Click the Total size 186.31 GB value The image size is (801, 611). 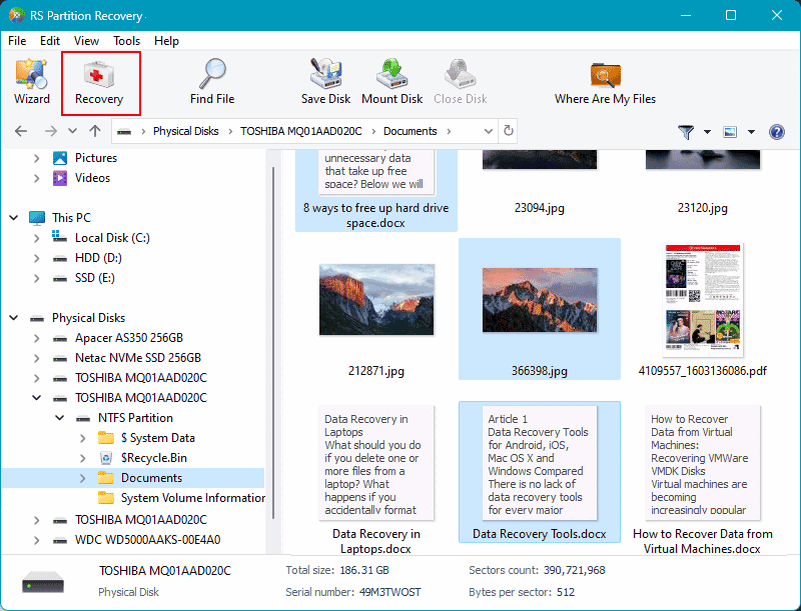(364, 570)
